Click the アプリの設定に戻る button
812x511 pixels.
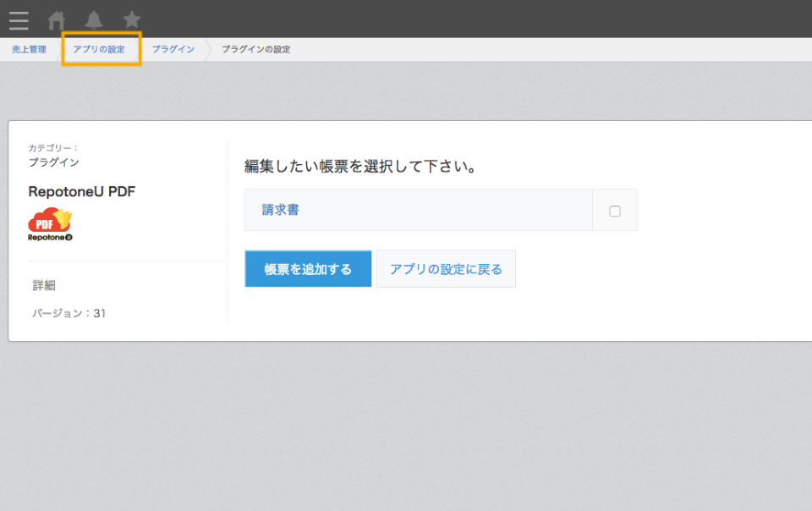point(446,269)
